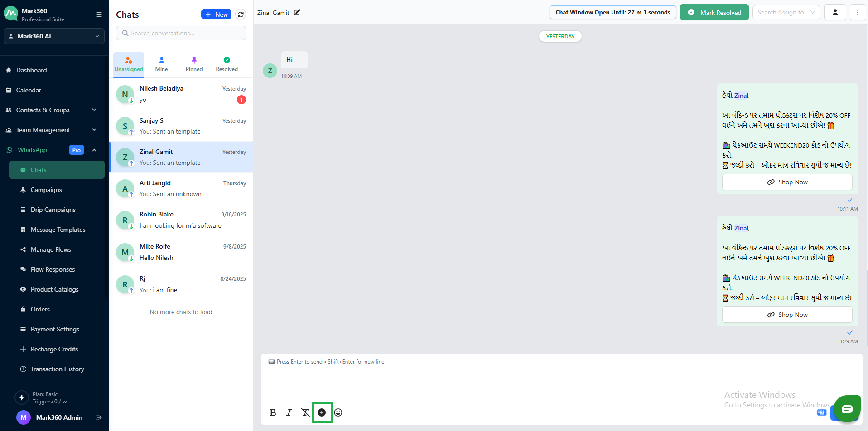Click the Bold formatting icon
Screen dimensions: 868x431
(x=273, y=412)
